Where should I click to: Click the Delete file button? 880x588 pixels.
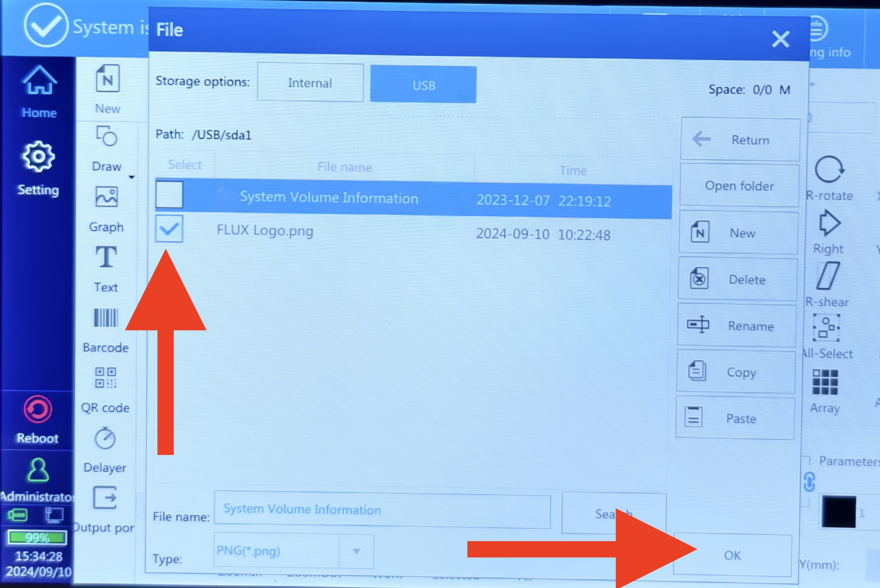[737, 279]
